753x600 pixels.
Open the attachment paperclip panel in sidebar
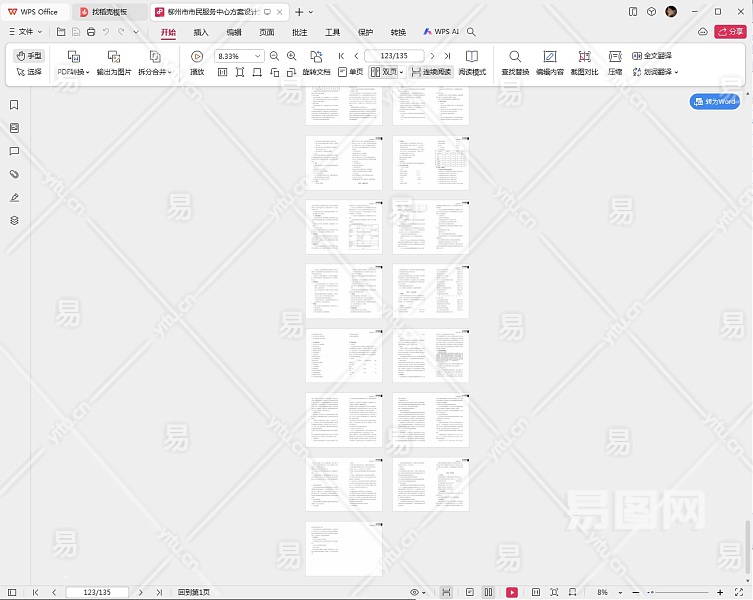[14, 174]
